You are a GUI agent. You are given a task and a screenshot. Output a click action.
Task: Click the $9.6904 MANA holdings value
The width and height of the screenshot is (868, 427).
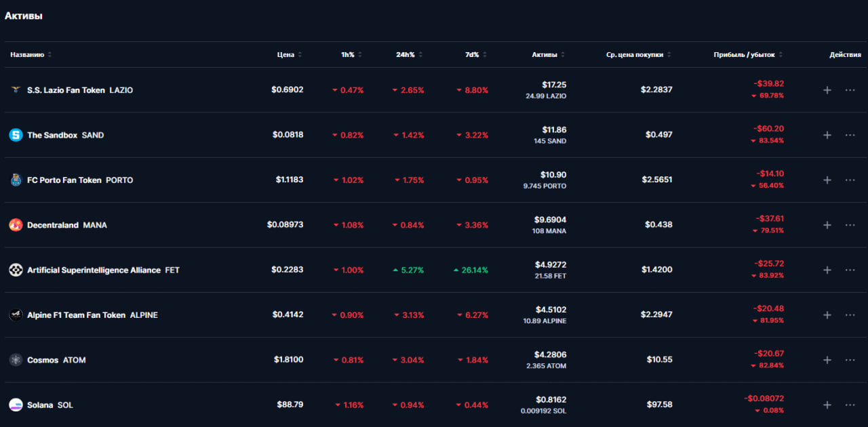point(550,220)
